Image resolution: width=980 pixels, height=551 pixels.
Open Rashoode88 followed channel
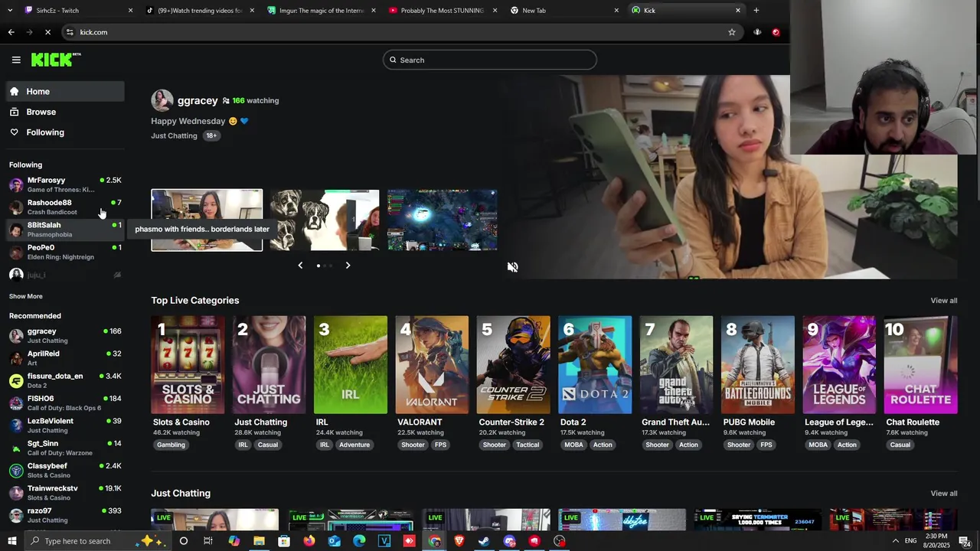(65, 207)
